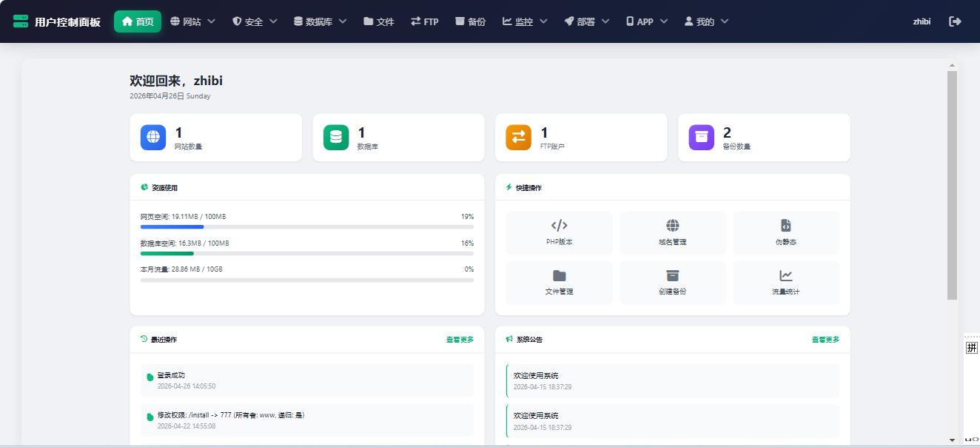The height and width of the screenshot is (447, 980).
Task: Open the 流量统计 quick action
Action: [x=786, y=283]
